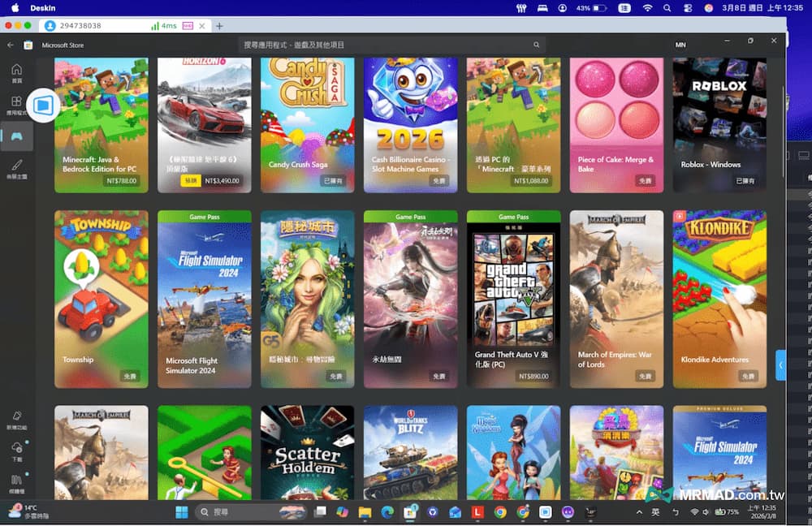812x526 pixels.
Task: Expand the blue side panel arrow on right edge
Action: point(780,365)
